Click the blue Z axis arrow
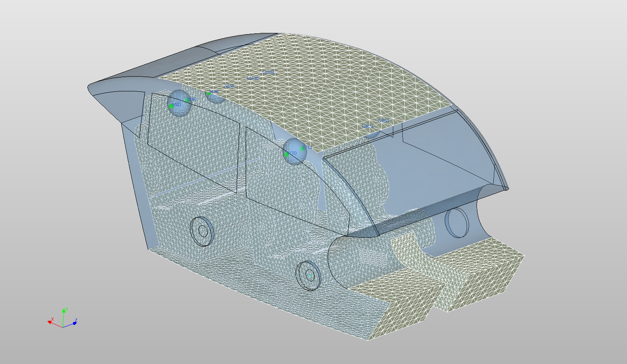Image resolution: width=627 pixels, height=364 pixels. [74, 323]
